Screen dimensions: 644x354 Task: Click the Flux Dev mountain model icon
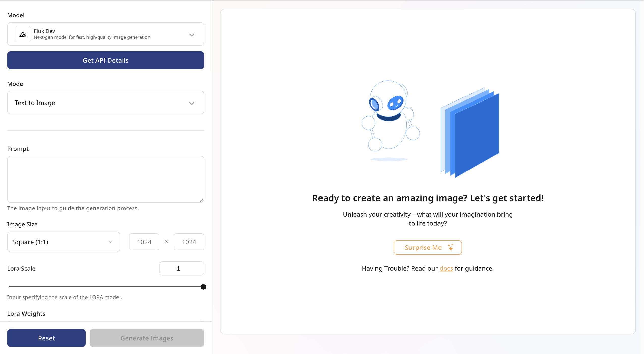pos(22,34)
